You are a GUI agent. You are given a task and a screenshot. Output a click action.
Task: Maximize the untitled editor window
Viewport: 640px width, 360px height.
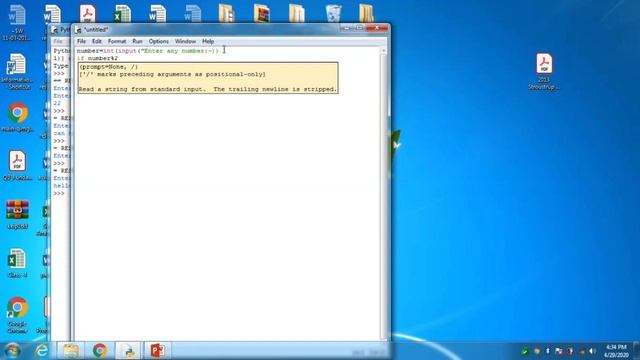pos(359,28)
